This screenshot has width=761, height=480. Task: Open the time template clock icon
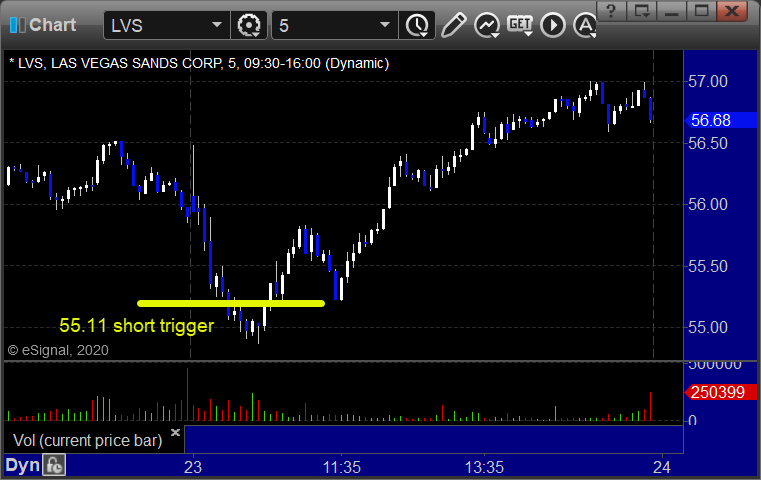tap(417, 26)
